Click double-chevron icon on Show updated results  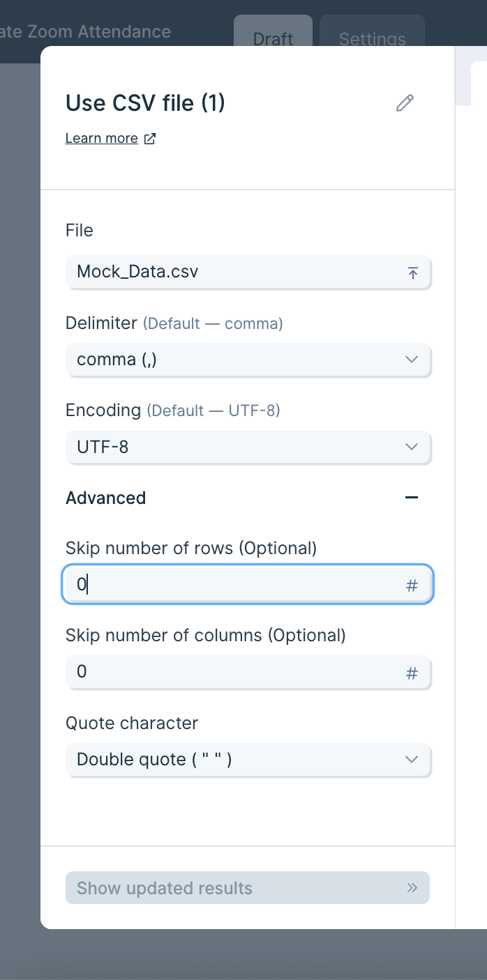click(x=412, y=888)
